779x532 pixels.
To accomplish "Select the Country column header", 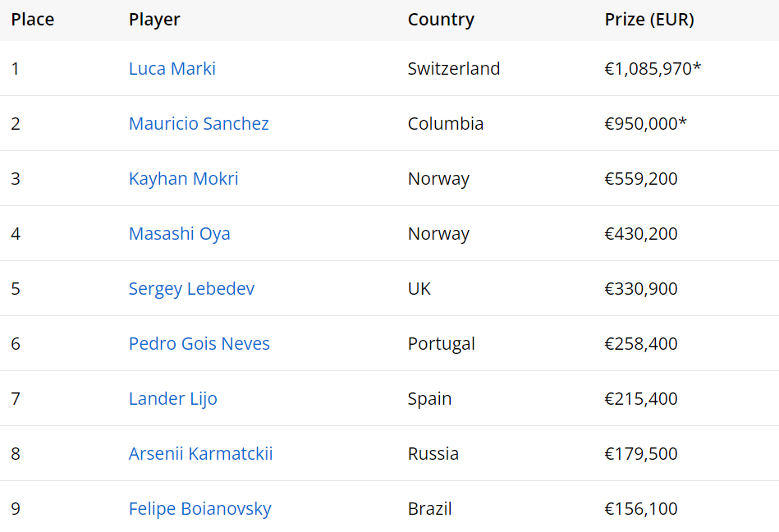I will coord(441,20).
